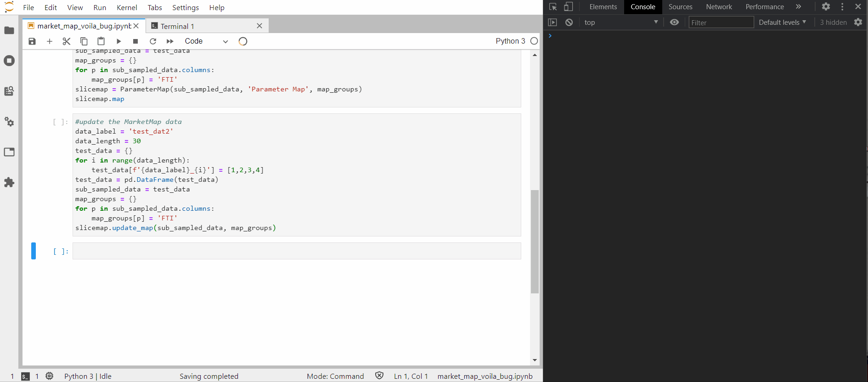The image size is (868, 382).
Task: Restart kernel and run all cells
Action: pos(170,41)
